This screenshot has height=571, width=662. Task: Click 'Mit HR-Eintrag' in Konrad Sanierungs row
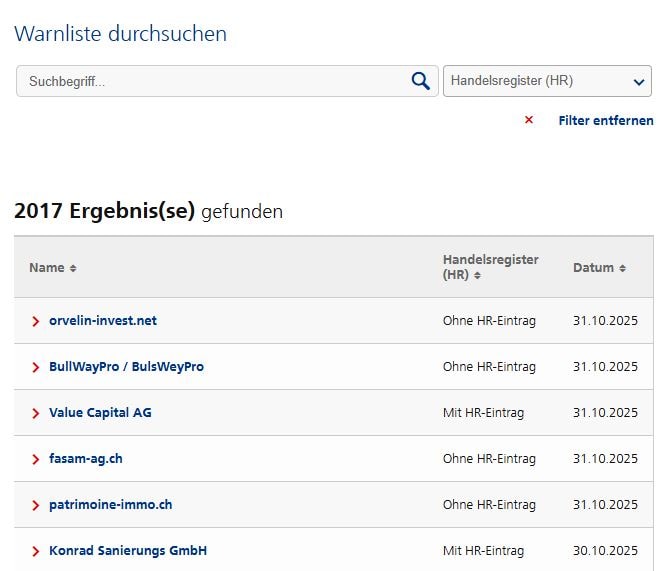(x=483, y=551)
